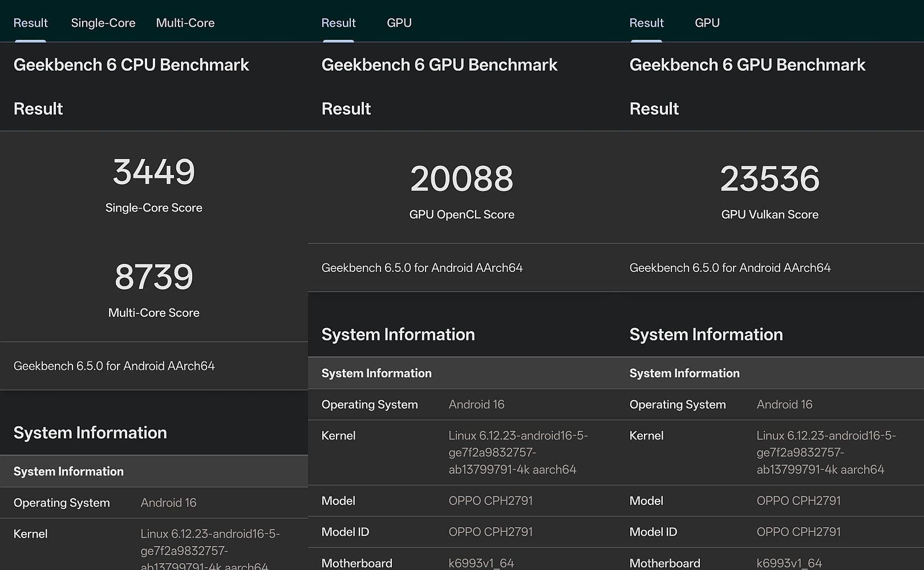Image resolution: width=924 pixels, height=570 pixels.
Task: Click the large 'System Information' heading in the CPU panel
Action: click(90, 433)
